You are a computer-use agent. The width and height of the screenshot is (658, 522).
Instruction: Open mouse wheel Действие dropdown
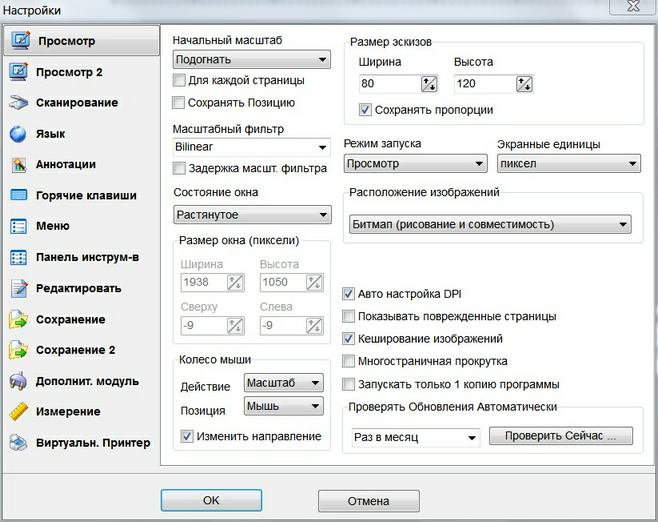click(284, 383)
